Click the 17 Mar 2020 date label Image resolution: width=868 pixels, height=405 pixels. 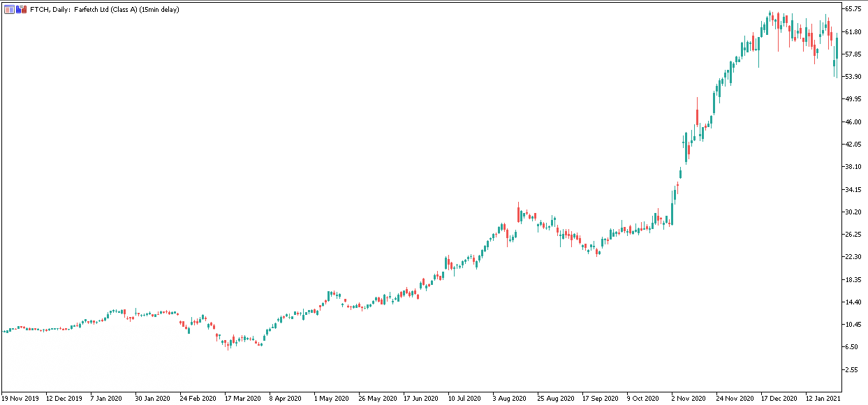[x=242, y=398]
